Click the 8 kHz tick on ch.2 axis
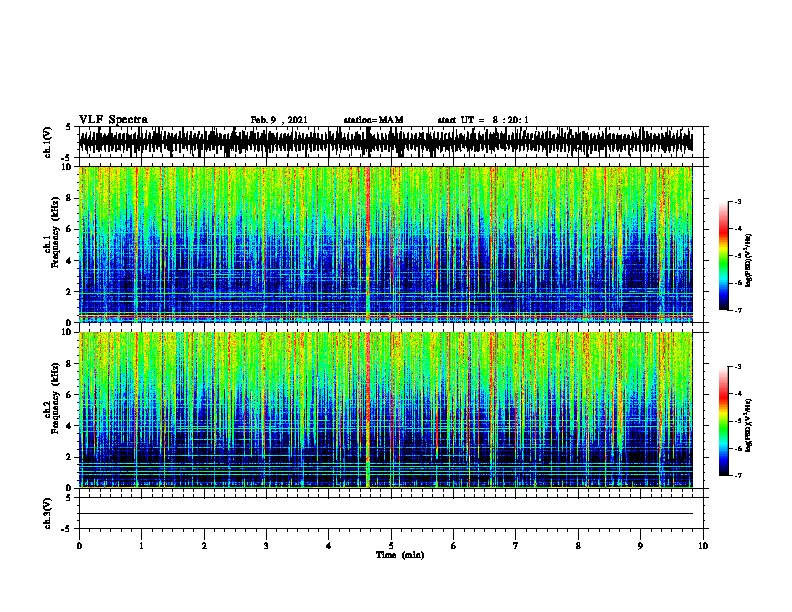792x612 pixels. 69,364
